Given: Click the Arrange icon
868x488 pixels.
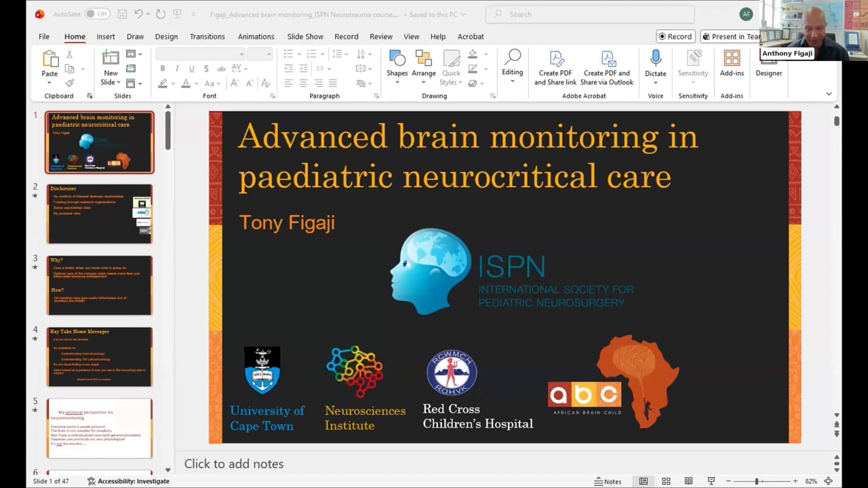Looking at the screenshot, I should [x=423, y=58].
